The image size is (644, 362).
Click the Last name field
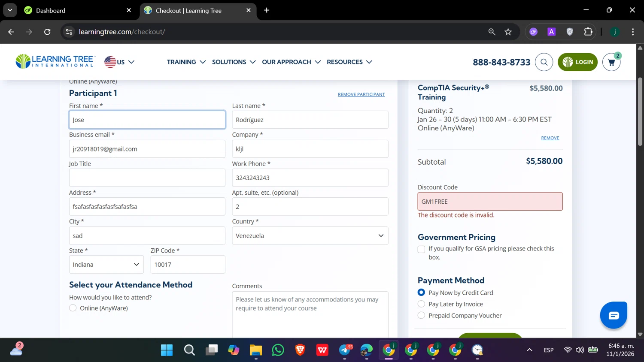pyautogui.click(x=310, y=120)
